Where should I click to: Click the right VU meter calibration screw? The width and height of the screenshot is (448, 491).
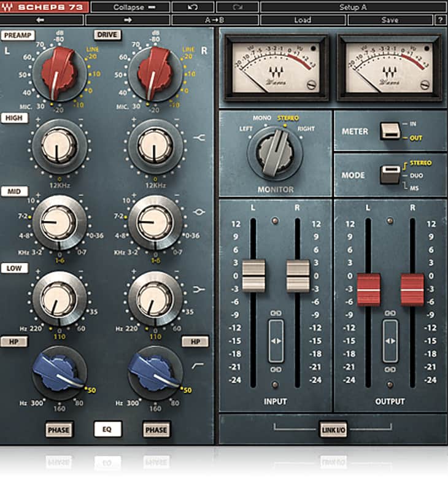425,85
